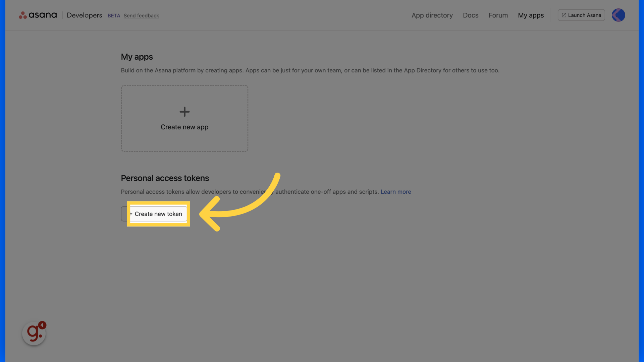
Task: Click the BETA label
Action: coord(114,16)
